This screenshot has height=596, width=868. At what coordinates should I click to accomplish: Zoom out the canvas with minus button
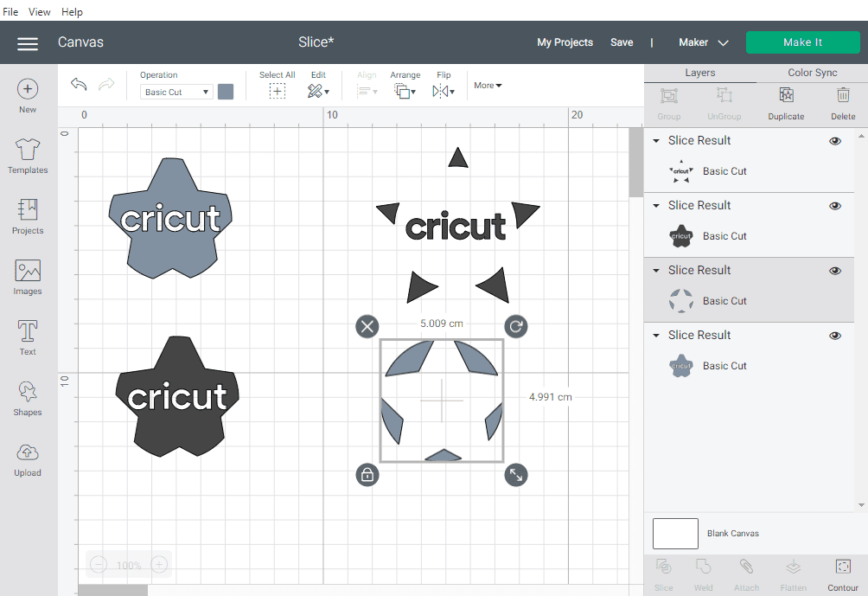99,565
